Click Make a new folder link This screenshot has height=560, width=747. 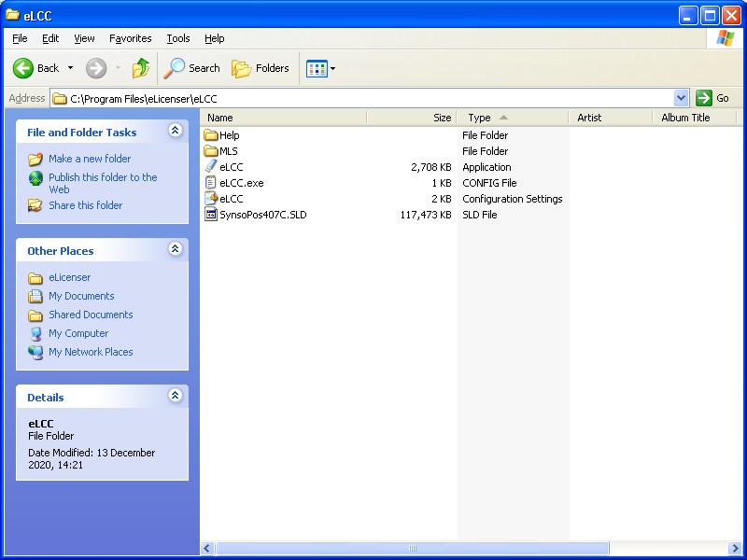[x=90, y=159]
